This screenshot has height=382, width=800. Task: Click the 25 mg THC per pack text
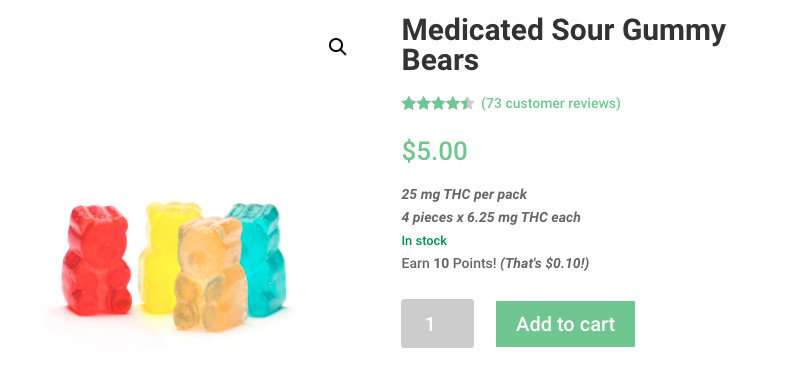pyautogui.click(x=464, y=194)
